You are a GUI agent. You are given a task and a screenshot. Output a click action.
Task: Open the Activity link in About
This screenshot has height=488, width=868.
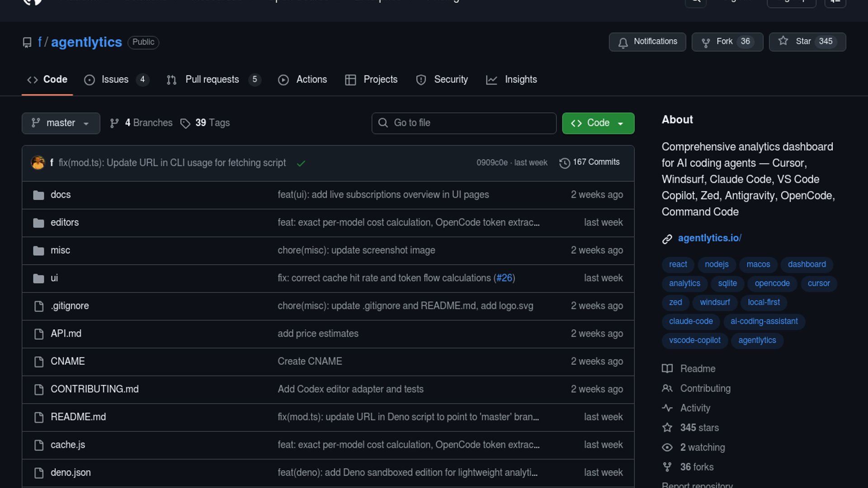coord(695,408)
